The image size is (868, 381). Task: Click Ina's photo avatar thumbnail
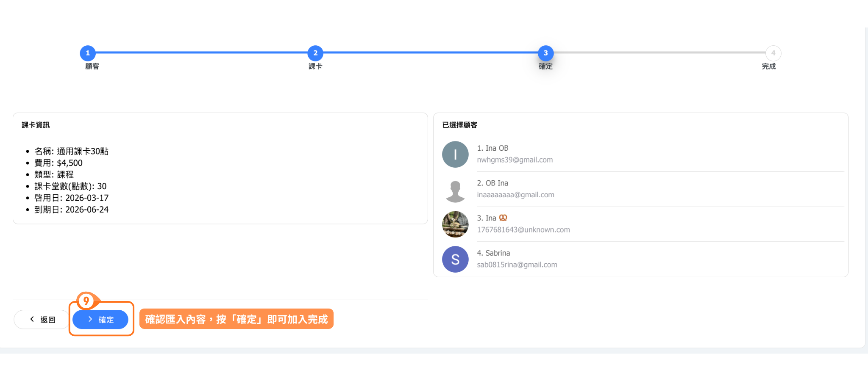pyautogui.click(x=455, y=224)
